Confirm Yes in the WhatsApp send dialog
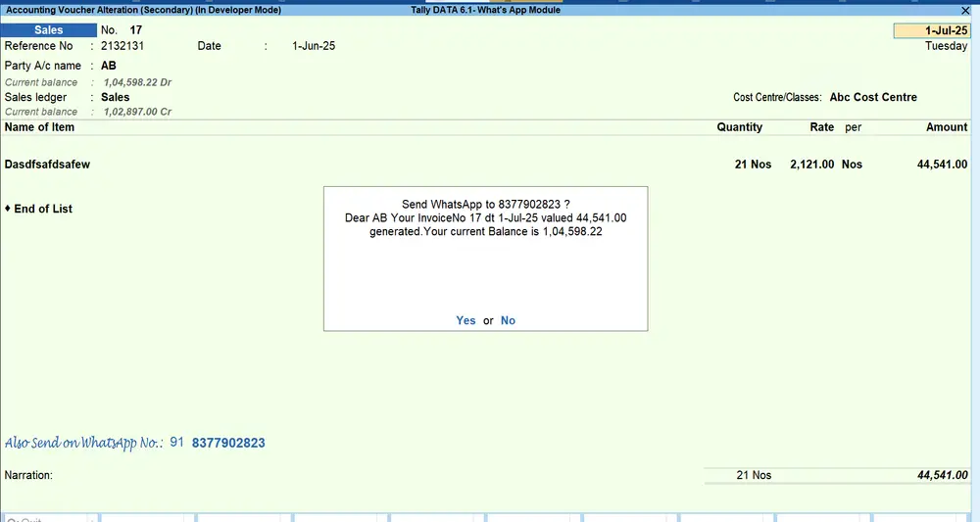The width and height of the screenshot is (980, 522). (x=465, y=320)
